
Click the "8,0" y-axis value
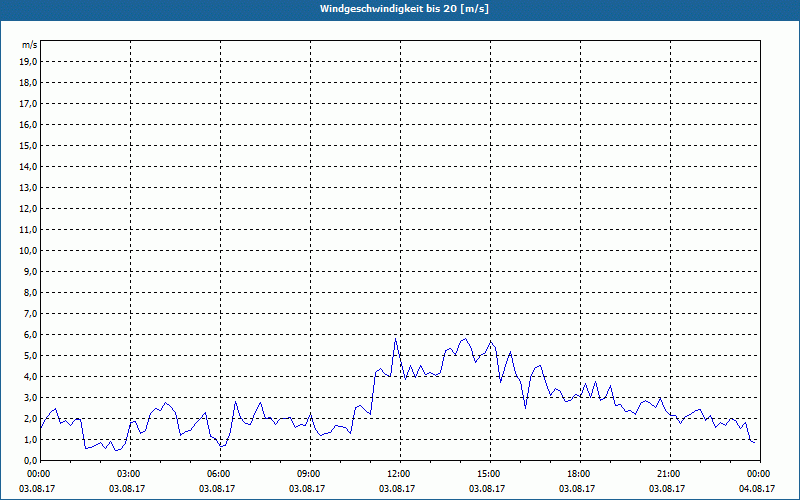point(30,292)
